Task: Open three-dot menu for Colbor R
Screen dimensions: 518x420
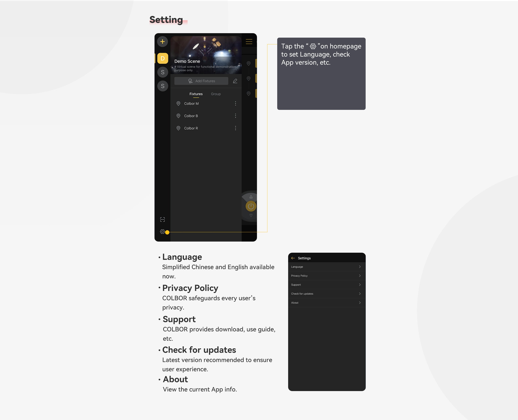Action: [235, 128]
